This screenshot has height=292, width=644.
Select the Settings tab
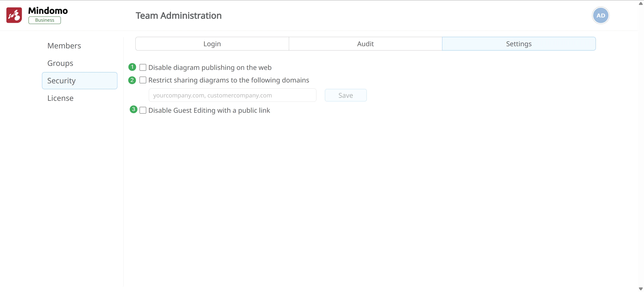(x=519, y=44)
